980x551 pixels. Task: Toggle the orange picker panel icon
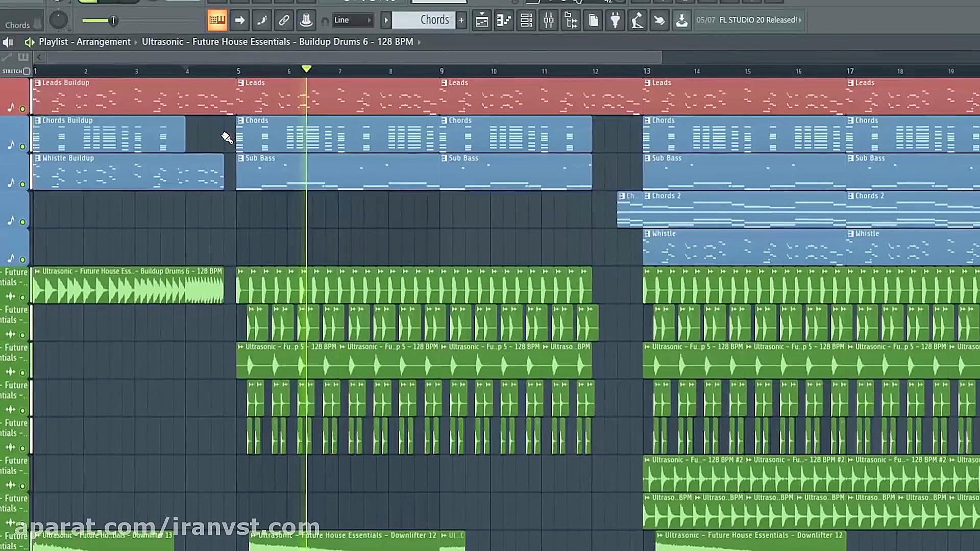point(217,20)
